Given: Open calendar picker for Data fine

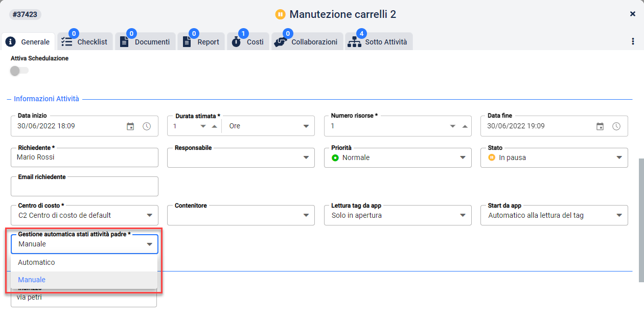Looking at the screenshot, I should pos(600,126).
